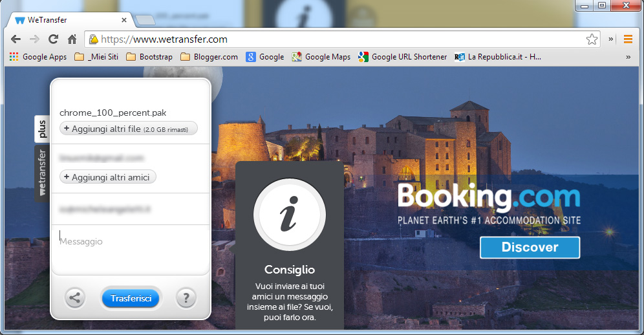Click the chrome_100_percent.pak file name
This screenshot has width=644, height=335.
pyautogui.click(x=113, y=113)
